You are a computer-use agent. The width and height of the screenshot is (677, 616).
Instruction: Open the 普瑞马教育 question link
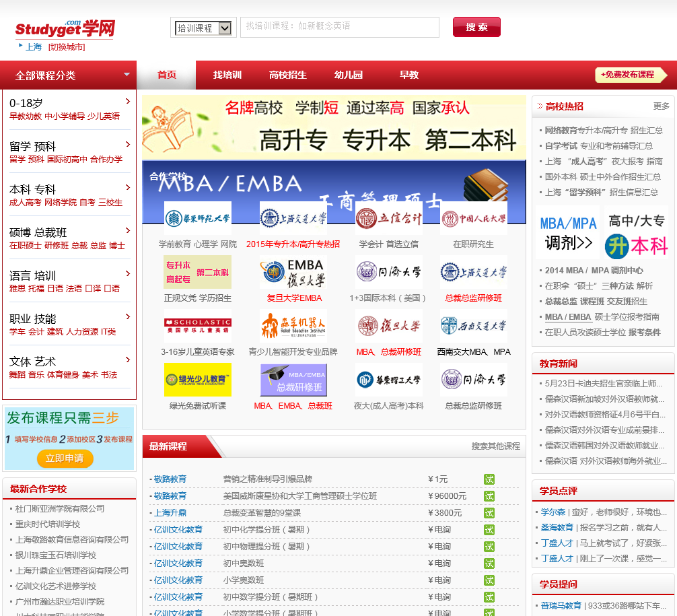tap(561, 606)
